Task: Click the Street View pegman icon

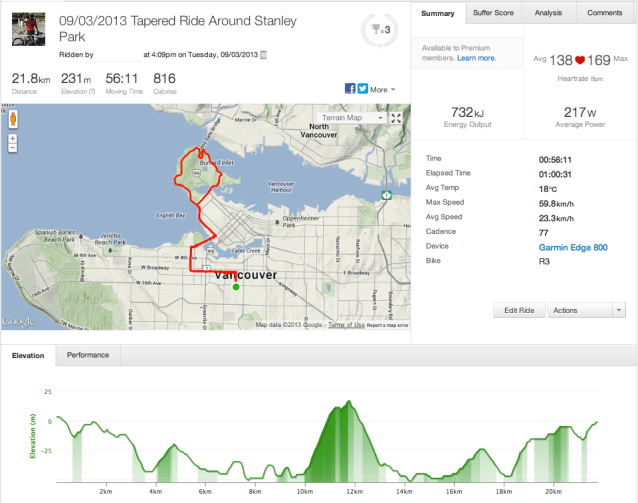Action: click(x=14, y=119)
